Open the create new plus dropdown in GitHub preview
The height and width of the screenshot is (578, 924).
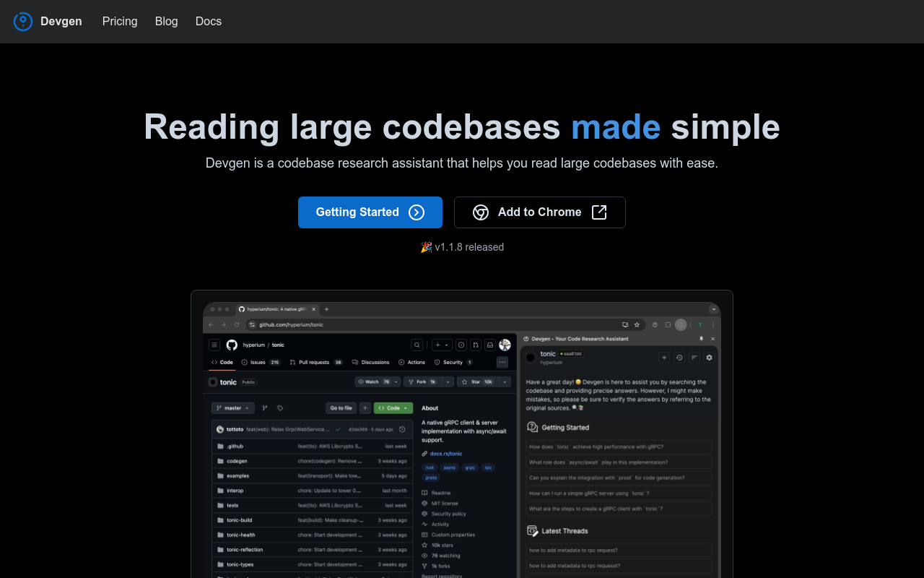[442, 345]
